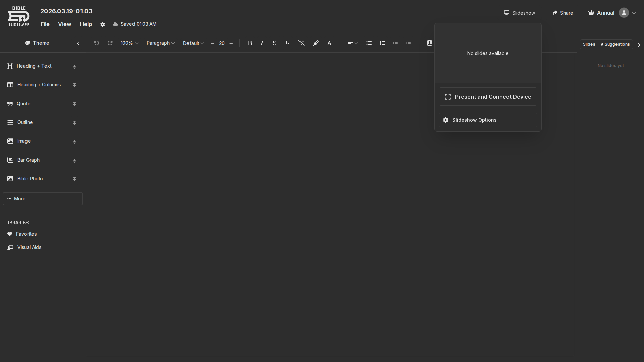Open the text color picker
The height and width of the screenshot is (362, 644).
coord(329,43)
